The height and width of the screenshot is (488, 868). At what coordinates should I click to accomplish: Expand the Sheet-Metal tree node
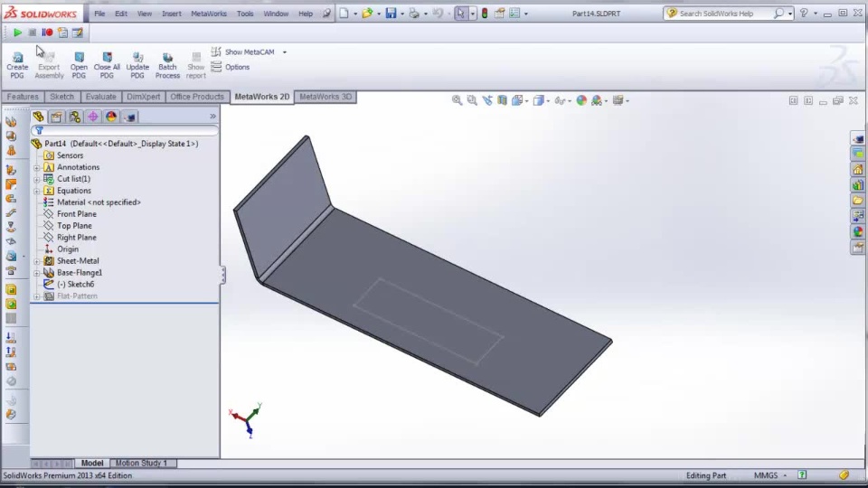(x=36, y=261)
